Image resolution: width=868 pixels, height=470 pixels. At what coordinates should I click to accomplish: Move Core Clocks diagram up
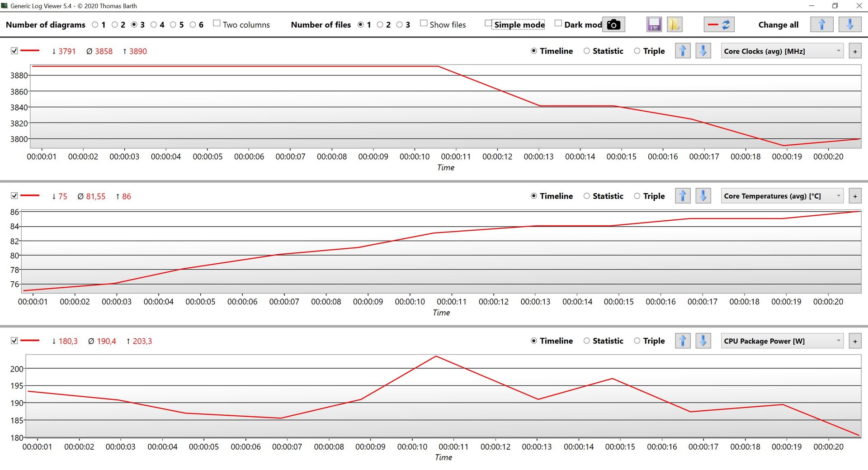pos(683,51)
